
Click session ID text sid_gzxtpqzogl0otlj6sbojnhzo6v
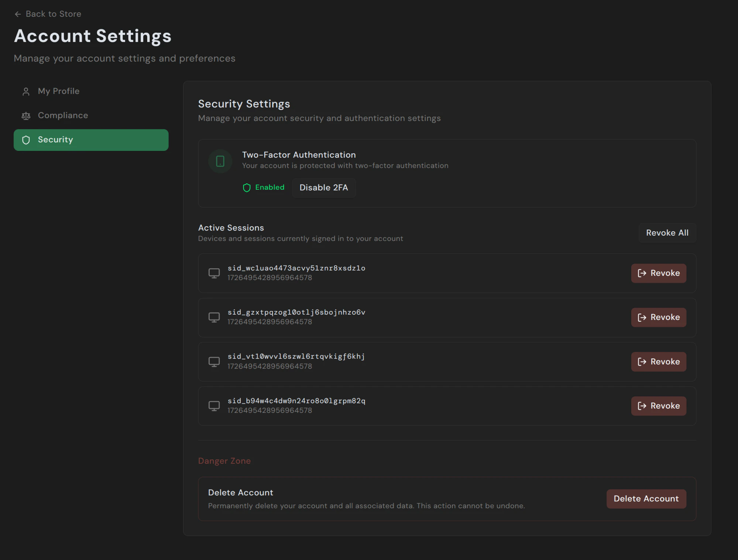(296, 312)
